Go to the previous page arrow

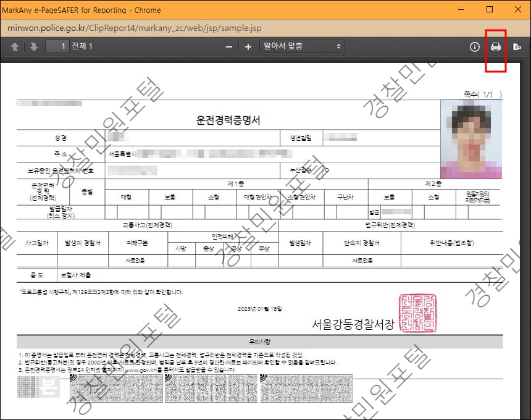14,46
